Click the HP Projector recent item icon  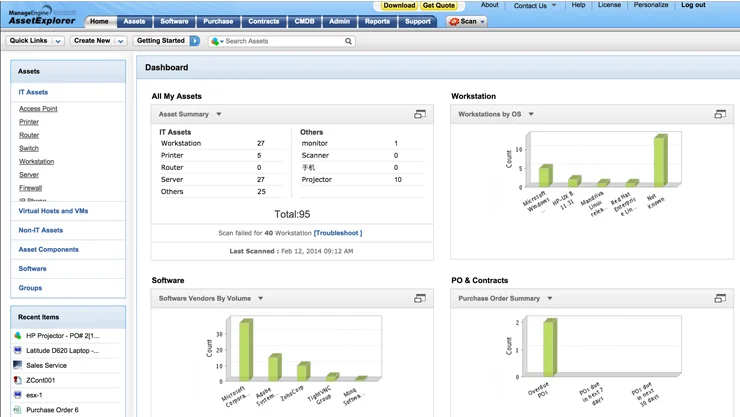pos(18,336)
